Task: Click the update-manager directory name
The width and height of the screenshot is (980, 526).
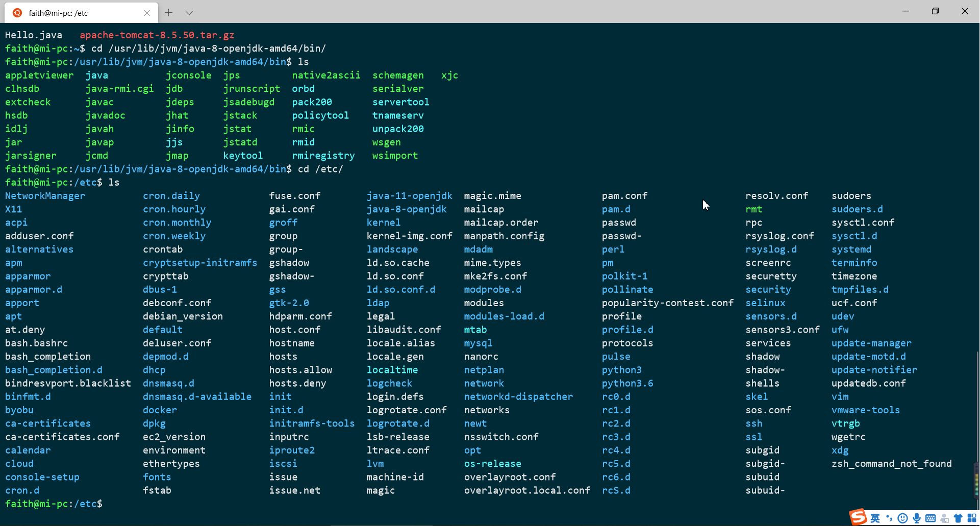Action: click(871, 343)
